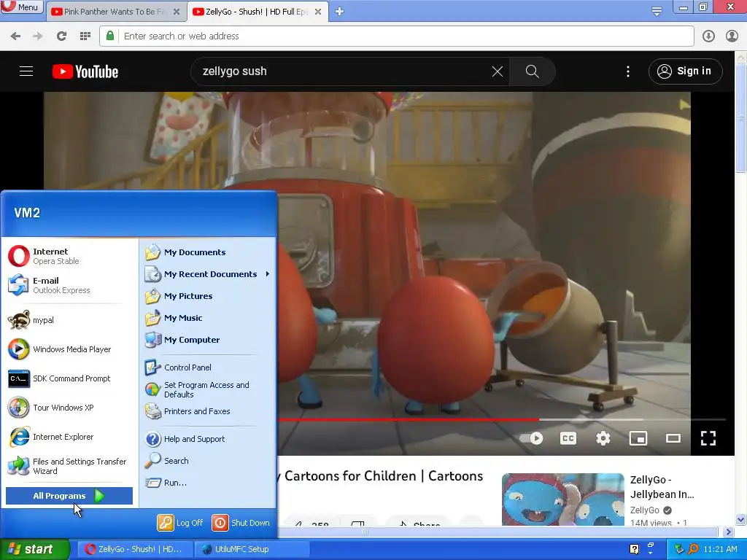Start Windows Media Player
This screenshot has width=747, height=560.
[69, 349]
